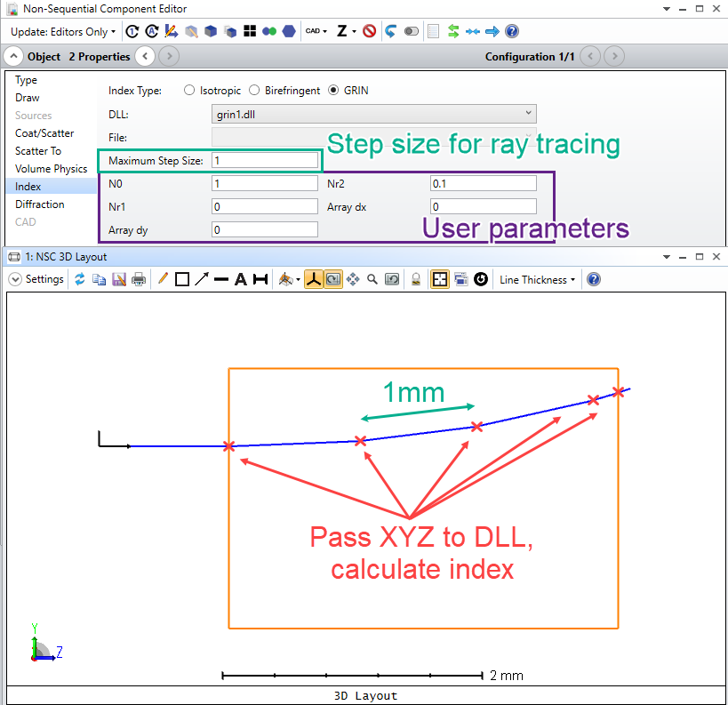Image resolution: width=728 pixels, height=705 pixels.
Task: Open the Scatter To properties section
Action: pyautogui.click(x=38, y=151)
